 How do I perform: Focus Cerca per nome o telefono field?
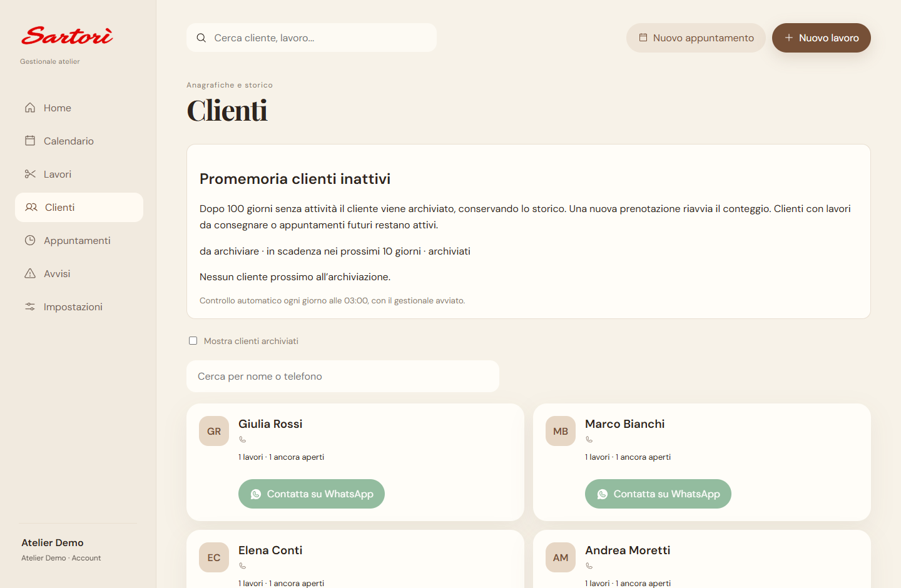click(343, 376)
